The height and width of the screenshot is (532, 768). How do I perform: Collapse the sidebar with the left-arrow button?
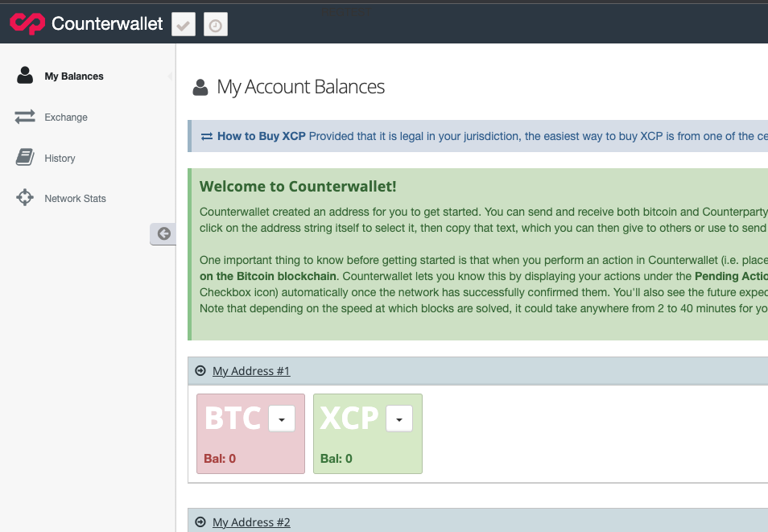[163, 233]
